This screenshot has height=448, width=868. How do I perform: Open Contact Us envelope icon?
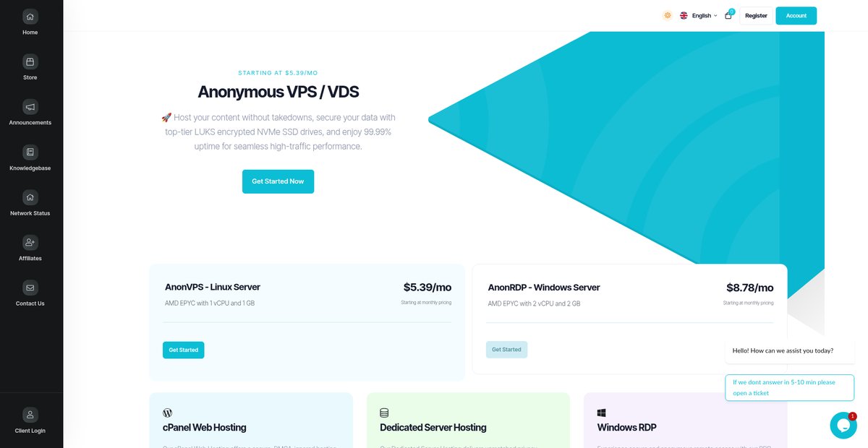coord(30,288)
